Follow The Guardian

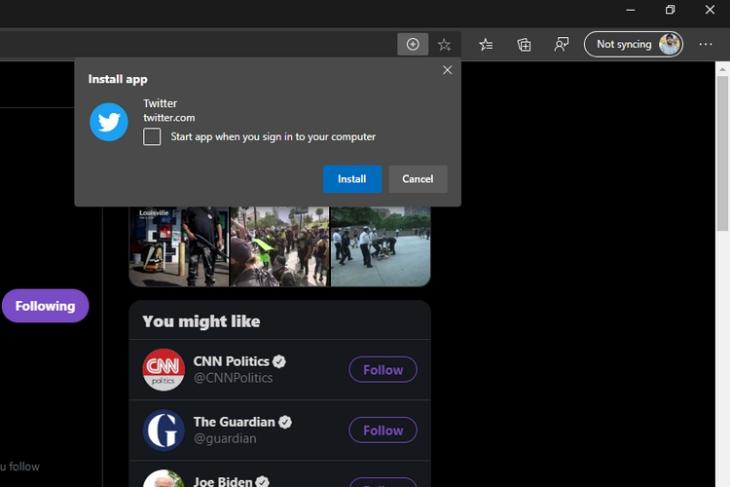pos(383,430)
